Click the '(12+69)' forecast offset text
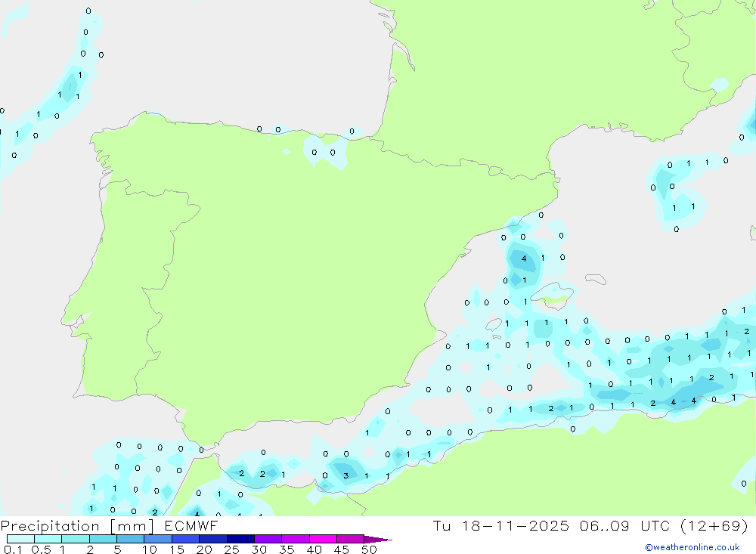 (x=714, y=525)
